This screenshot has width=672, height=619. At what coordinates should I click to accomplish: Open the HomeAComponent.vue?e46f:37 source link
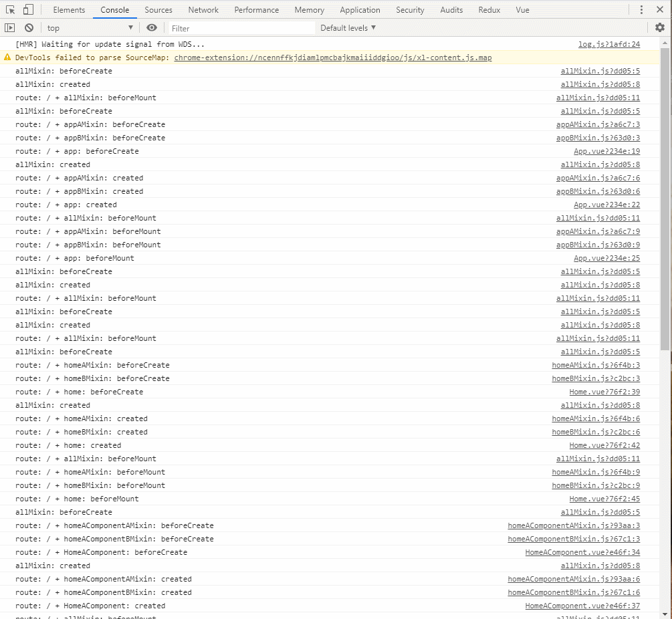[x=582, y=606]
